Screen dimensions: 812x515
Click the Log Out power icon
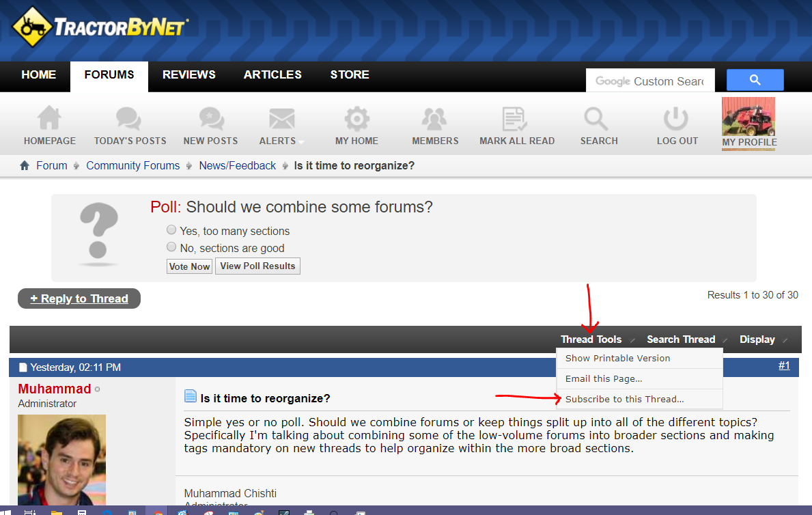pos(676,118)
